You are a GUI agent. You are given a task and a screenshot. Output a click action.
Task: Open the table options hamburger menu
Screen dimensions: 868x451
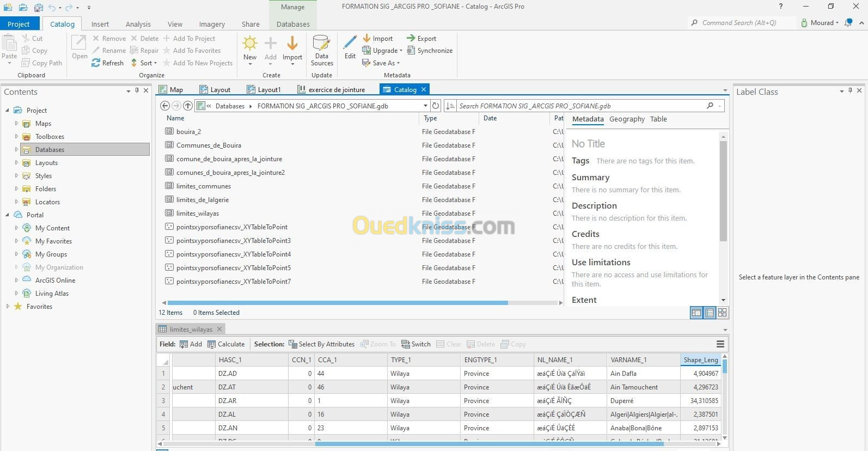[720, 344]
